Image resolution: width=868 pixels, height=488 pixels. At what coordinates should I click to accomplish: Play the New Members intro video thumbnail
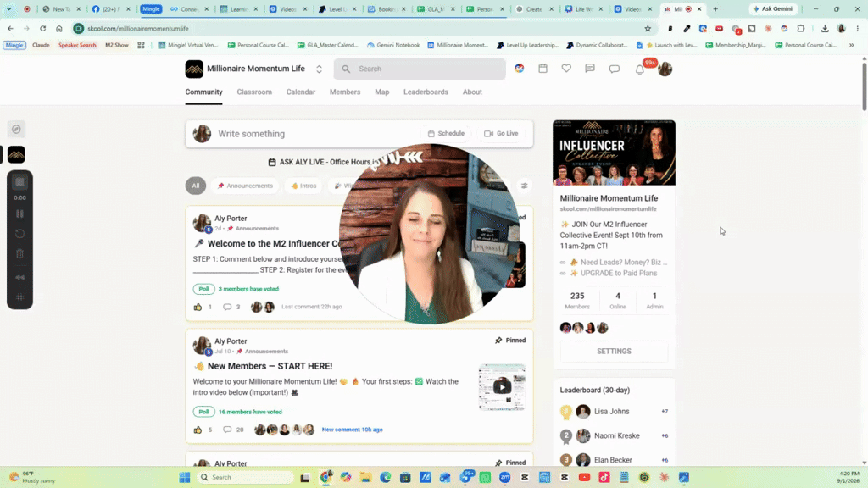click(502, 387)
